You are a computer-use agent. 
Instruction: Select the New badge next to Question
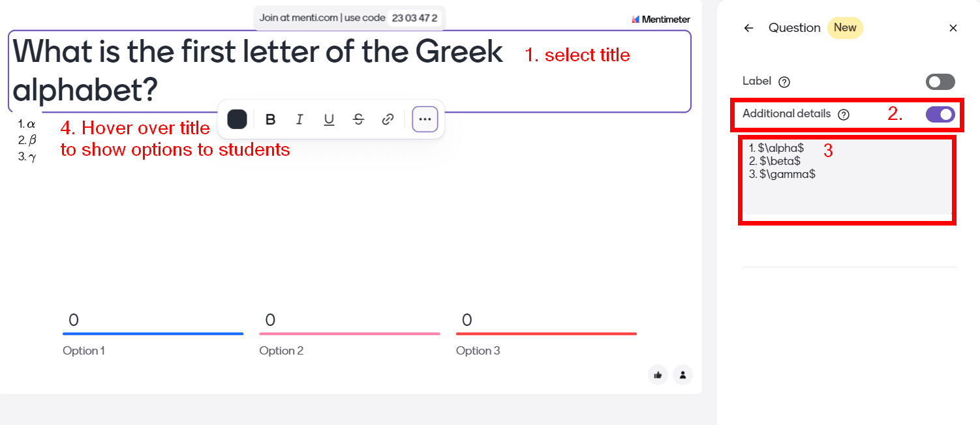click(845, 27)
